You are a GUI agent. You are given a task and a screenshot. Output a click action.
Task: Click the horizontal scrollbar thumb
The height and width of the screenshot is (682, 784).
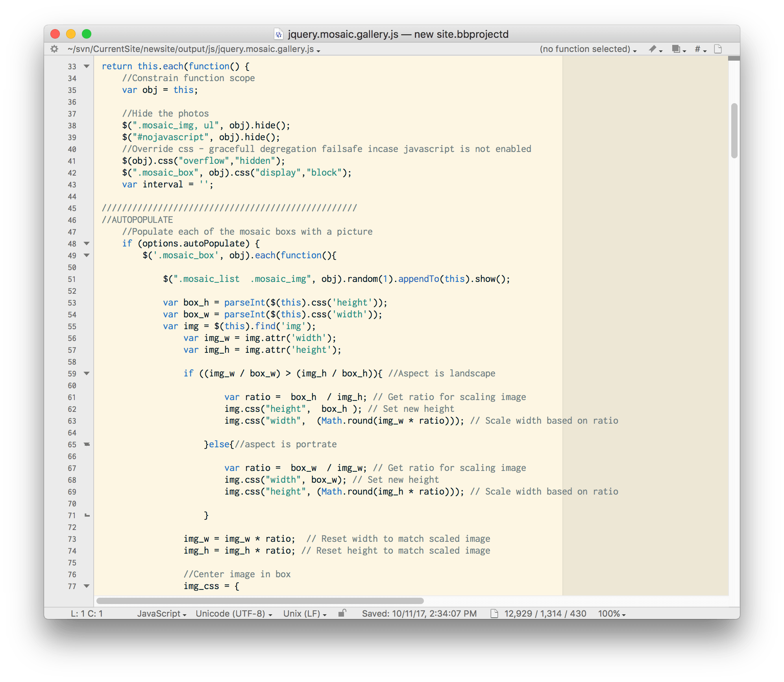[x=260, y=601]
